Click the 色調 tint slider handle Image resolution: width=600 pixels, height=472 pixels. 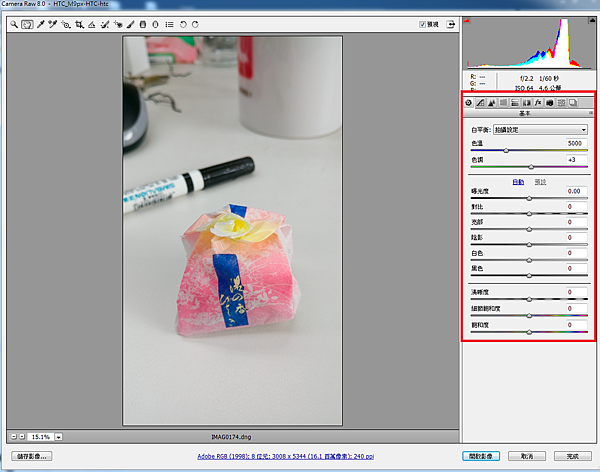(x=531, y=167)
